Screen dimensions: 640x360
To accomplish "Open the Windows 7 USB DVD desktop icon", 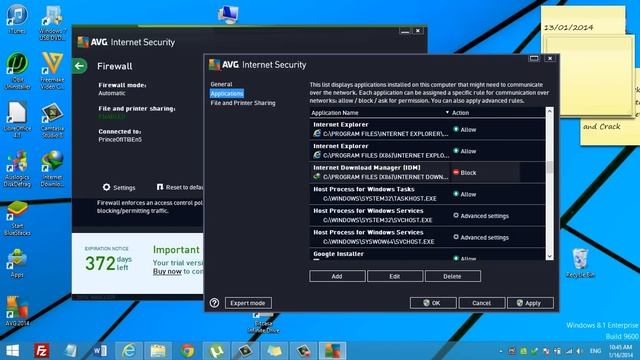I will (52, 22).
